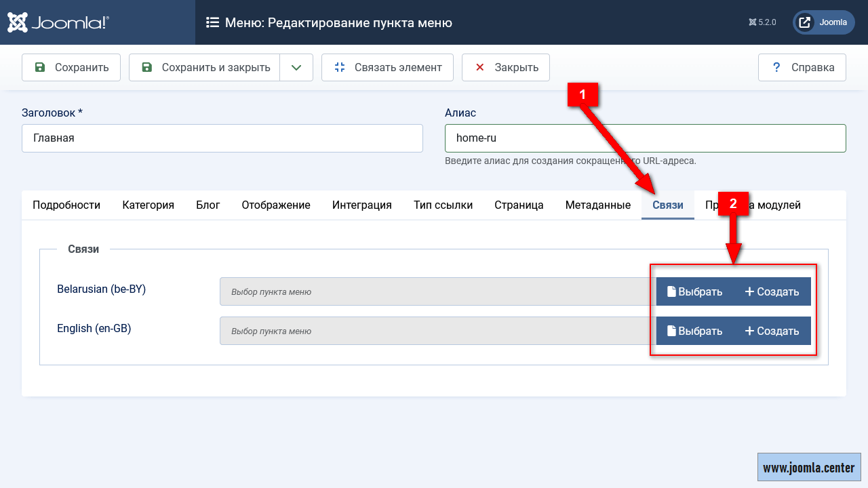The width and height of the screenshot is (868, 488).
Task: Expand the save options dropdown arrow
Action: (296, 67)
